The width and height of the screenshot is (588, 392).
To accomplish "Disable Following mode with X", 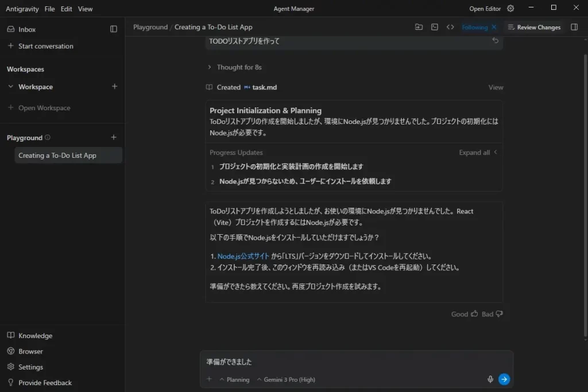I will click(x=494, y=27).
